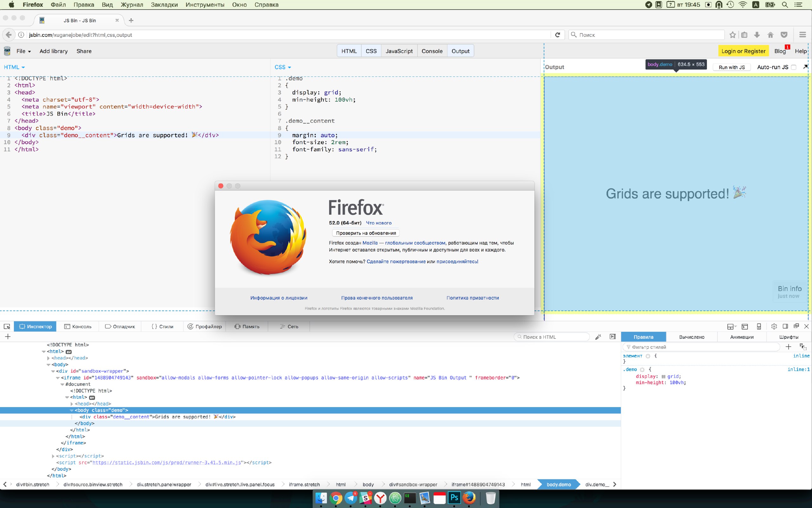Open the Что нового link

(x=378, y=223)
